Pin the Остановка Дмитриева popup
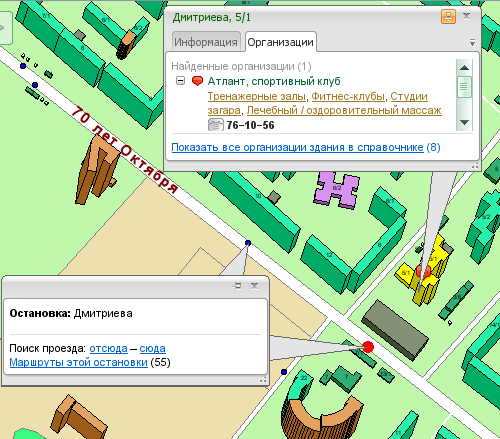The image size is (500, 439). [237, 286]
